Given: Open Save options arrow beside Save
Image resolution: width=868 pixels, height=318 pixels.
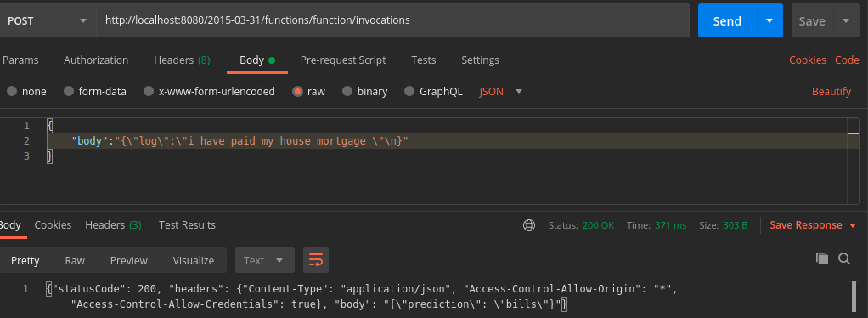Looking at the screenshot, I should (846, 20).
